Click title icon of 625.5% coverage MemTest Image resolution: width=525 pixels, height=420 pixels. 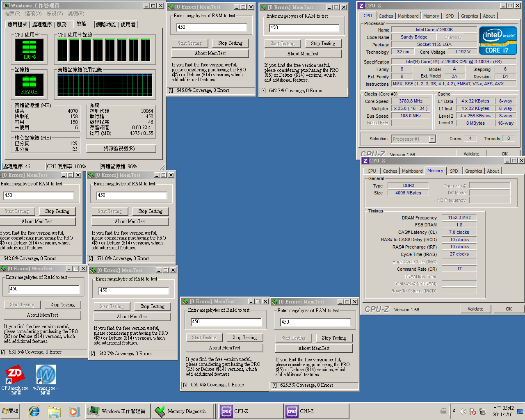275,302
